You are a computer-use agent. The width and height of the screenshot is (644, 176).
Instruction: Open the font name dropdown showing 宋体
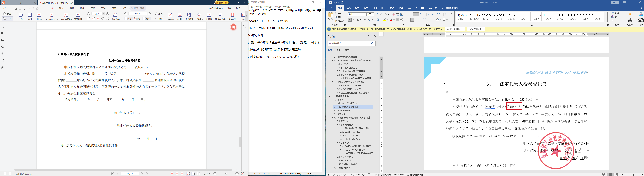364,14
